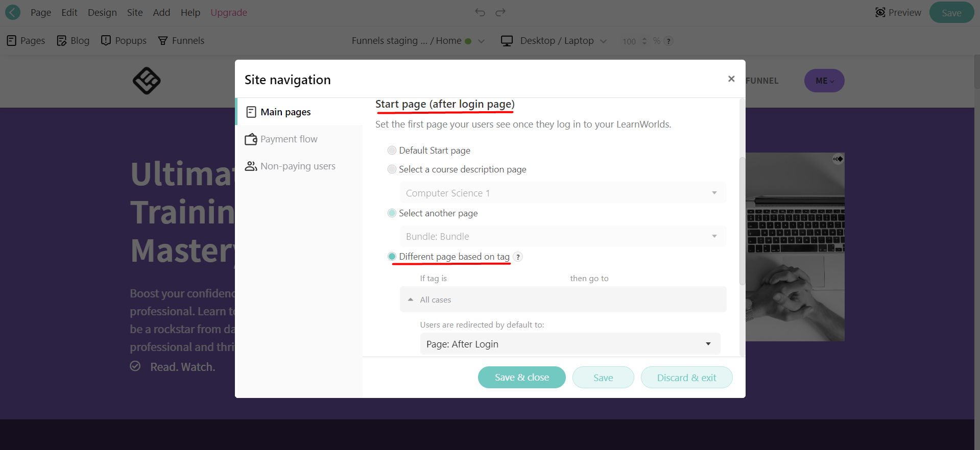Undo the last editor action

pos(480,12)
